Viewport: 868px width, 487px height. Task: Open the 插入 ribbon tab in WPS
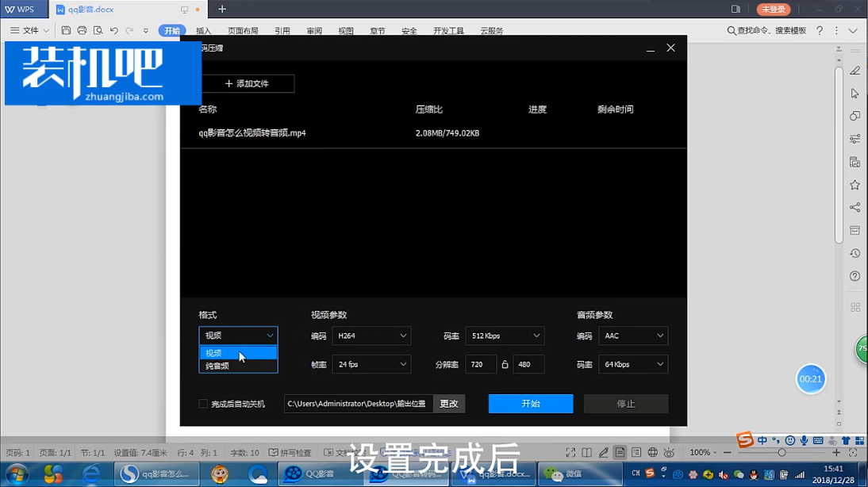point(204,31)
